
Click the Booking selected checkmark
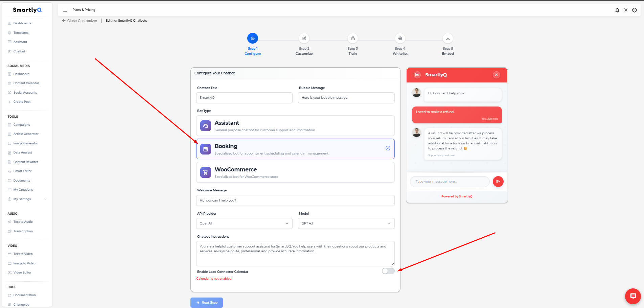point(388,148)
